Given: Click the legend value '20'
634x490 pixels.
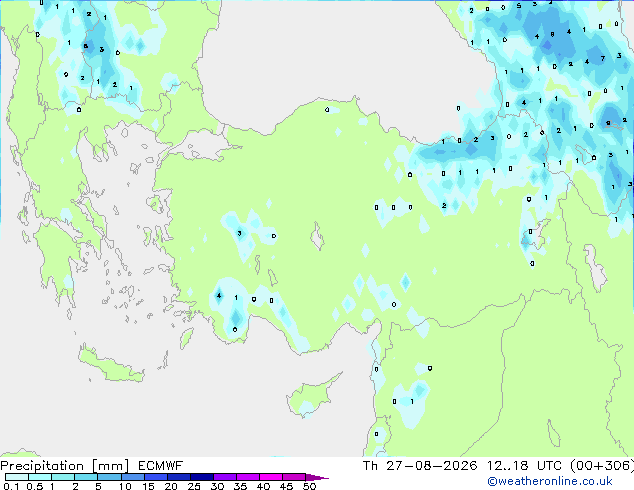Looking at the screenshot, I should coord(171,486).
